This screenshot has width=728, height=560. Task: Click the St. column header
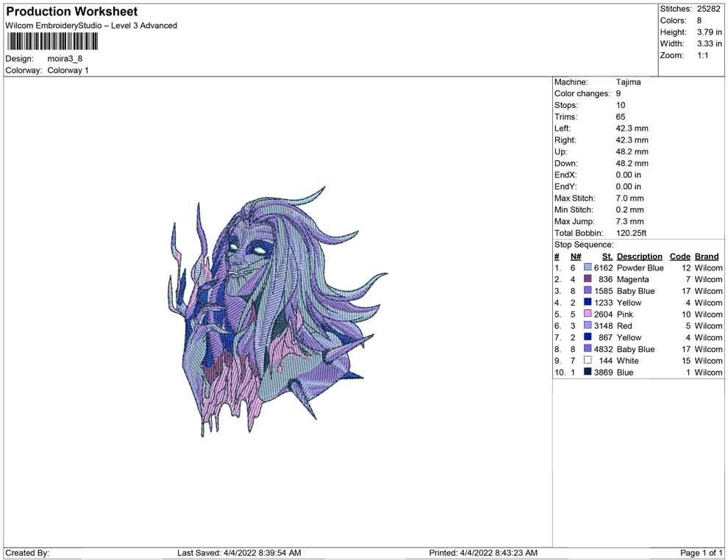pos(607,256)
